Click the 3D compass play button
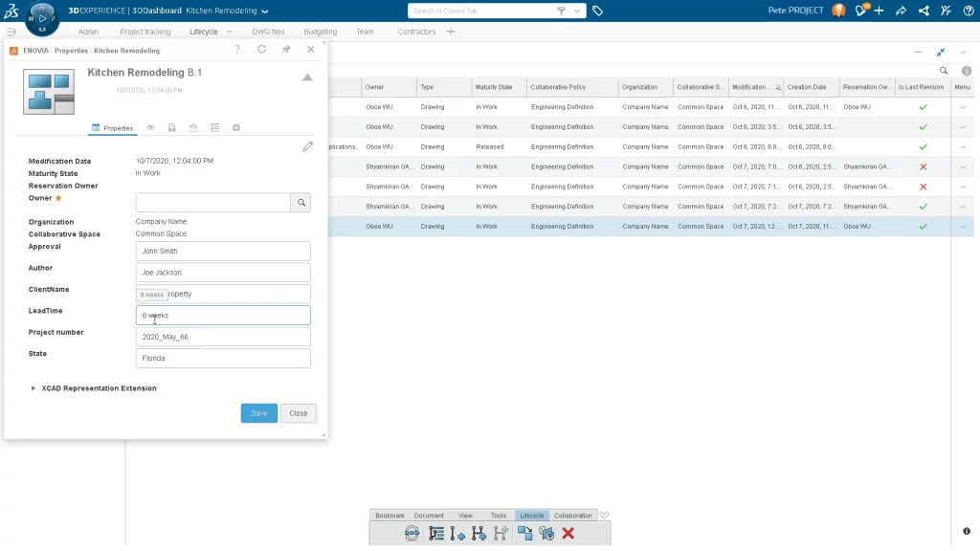Image resolution: width=980 pixels, height=551 pixels. (42, 18)
